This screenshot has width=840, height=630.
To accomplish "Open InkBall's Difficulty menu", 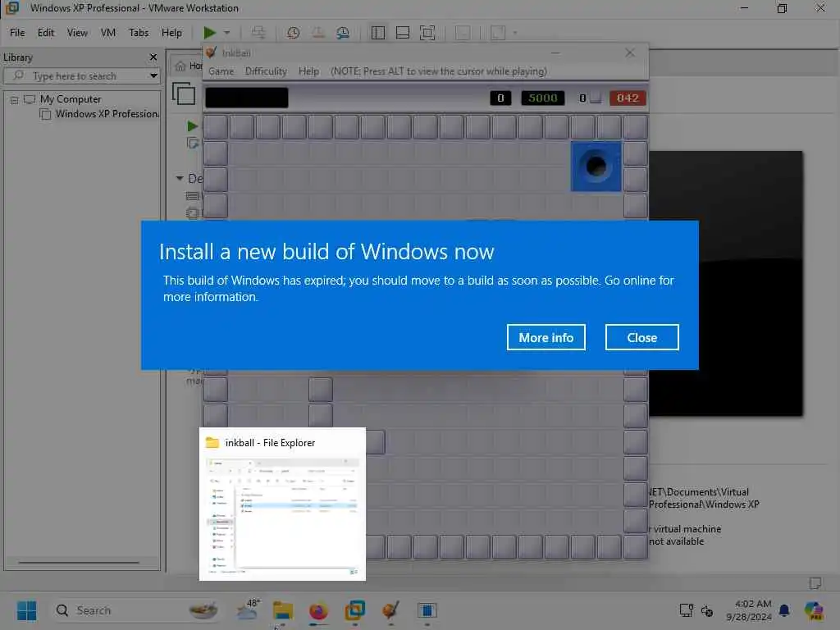I will [x=266, y=71].
